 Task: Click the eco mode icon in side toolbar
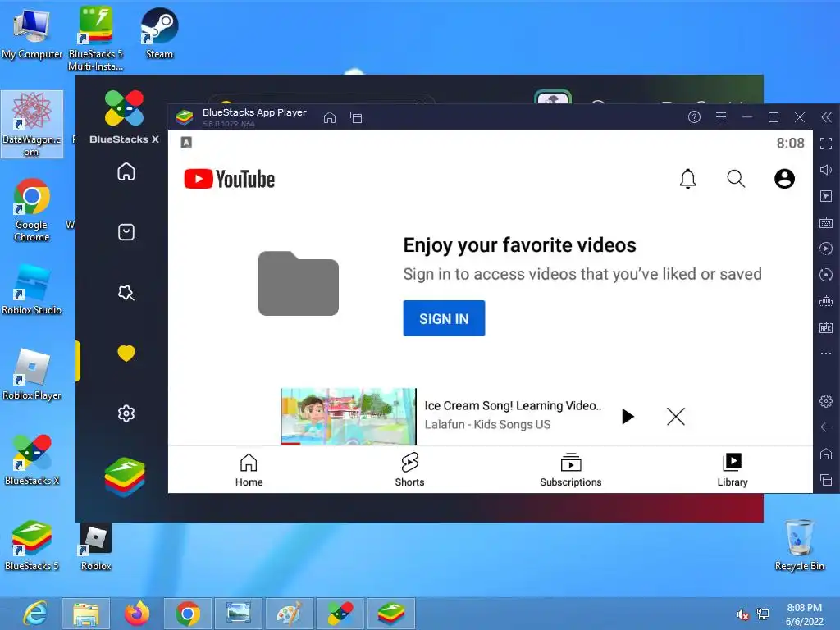click(x=826, y=301)
